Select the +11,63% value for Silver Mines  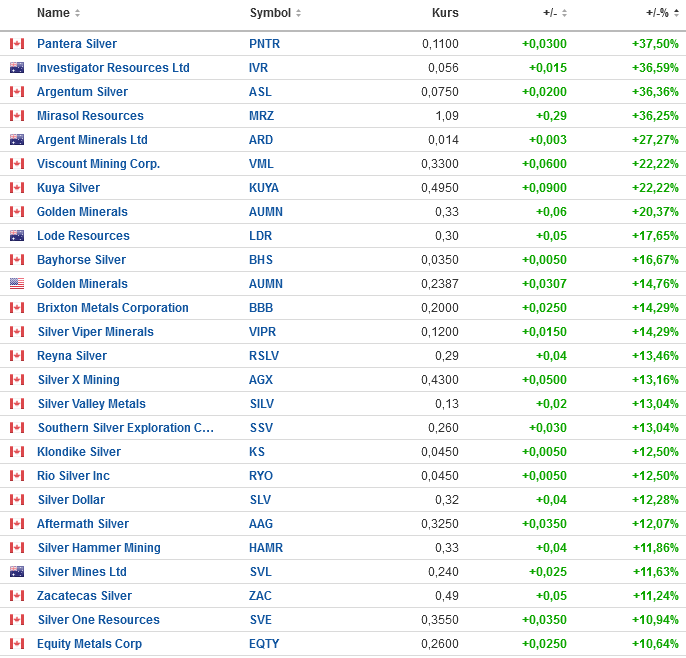656,572
